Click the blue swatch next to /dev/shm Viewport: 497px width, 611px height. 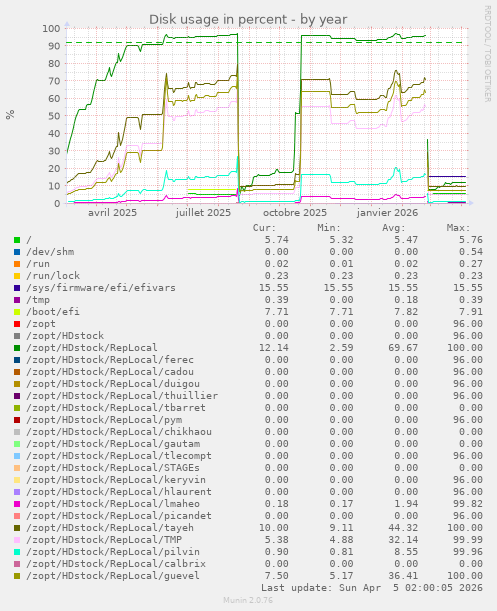click(17, 252)
